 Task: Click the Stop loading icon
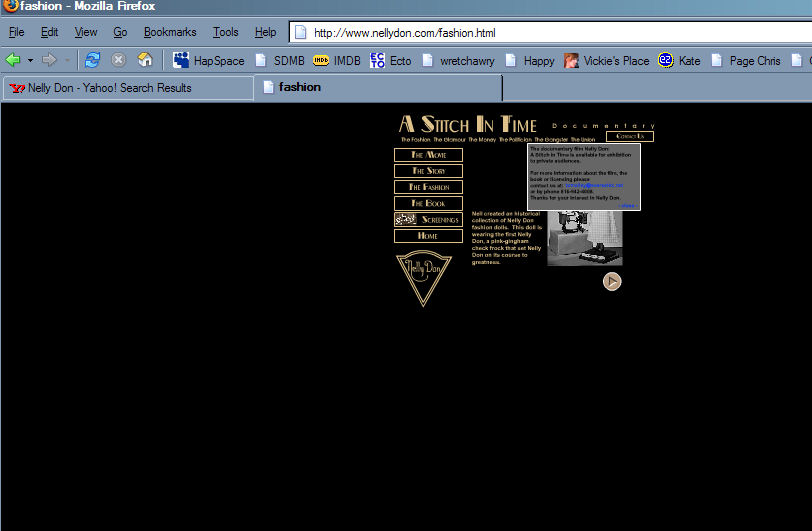click(x=119, y=60)
